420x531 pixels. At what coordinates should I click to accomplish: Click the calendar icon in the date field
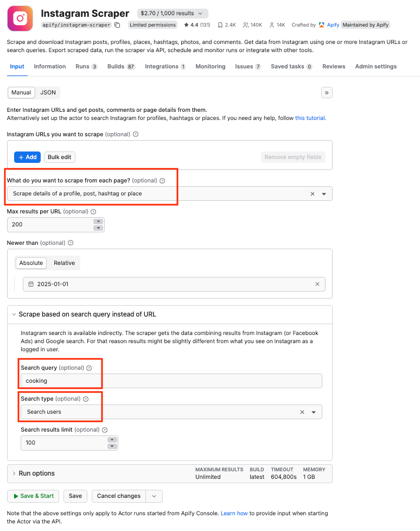pos(31,284)
